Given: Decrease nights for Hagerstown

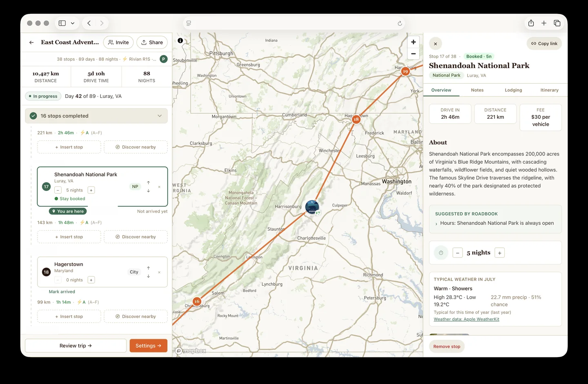Looking at the screenshot, I should [58, 280].
